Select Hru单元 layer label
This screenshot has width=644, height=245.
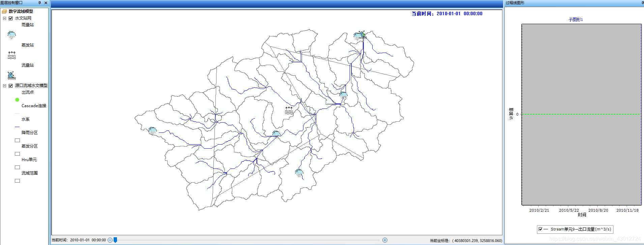click(x=29, y=160)
